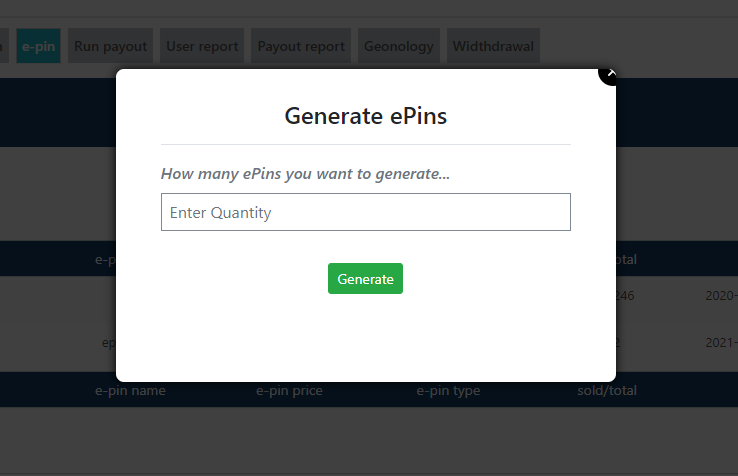738x476 pixels.
Task: Click the 2020 date cell in first row
Action: coord(721,296)
